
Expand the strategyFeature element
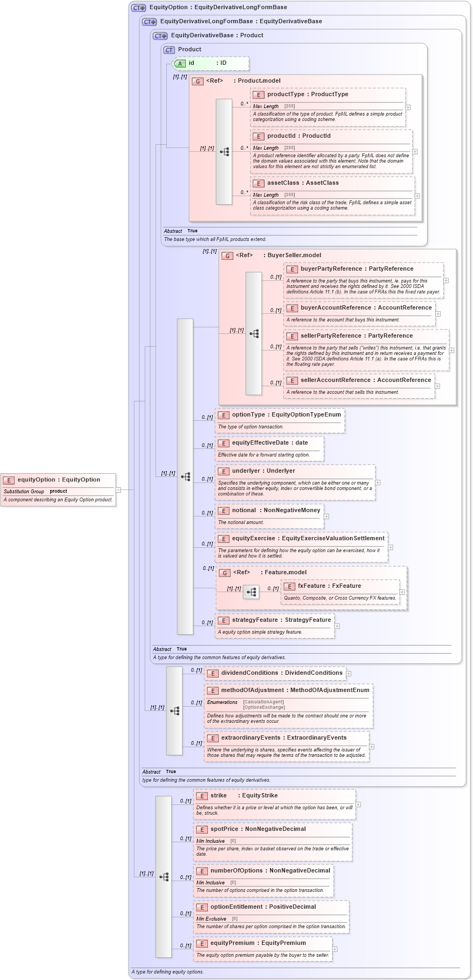337,626
